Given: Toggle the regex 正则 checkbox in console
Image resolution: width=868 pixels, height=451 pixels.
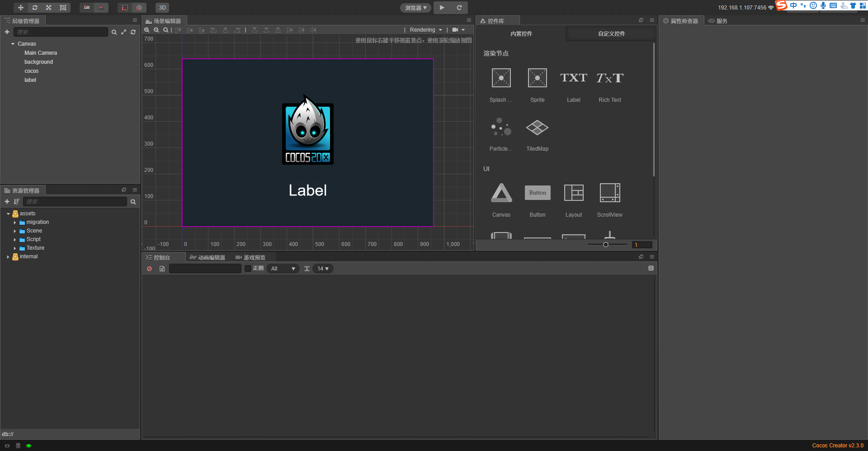Looking at the screenshot, I should (x=248, y=269).
